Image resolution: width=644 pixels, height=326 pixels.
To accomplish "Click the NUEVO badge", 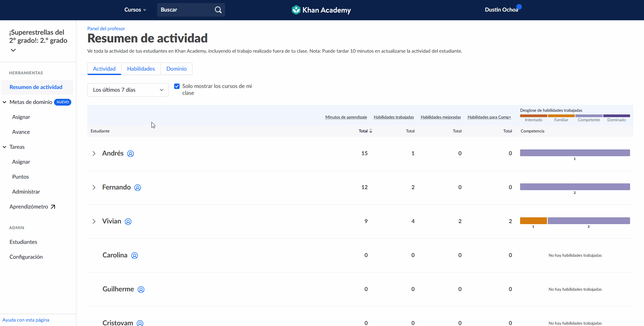I will tap(63, 102).
